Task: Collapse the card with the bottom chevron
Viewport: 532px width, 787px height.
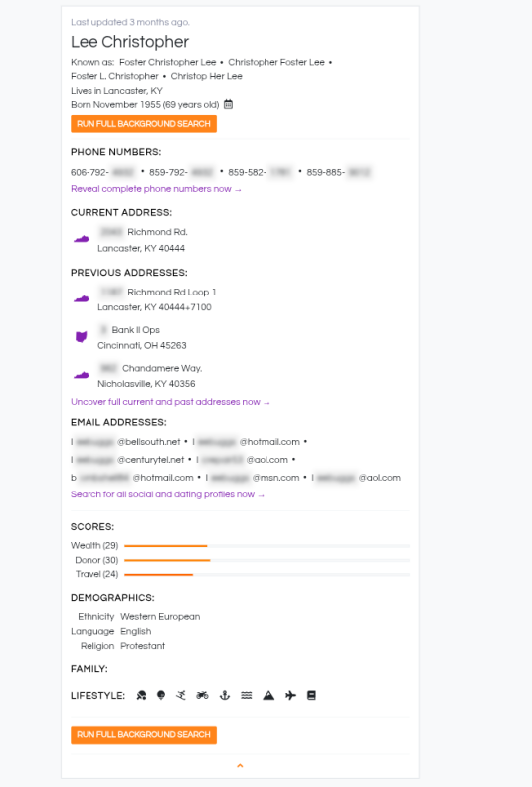Action: click(x=240, y=765)
